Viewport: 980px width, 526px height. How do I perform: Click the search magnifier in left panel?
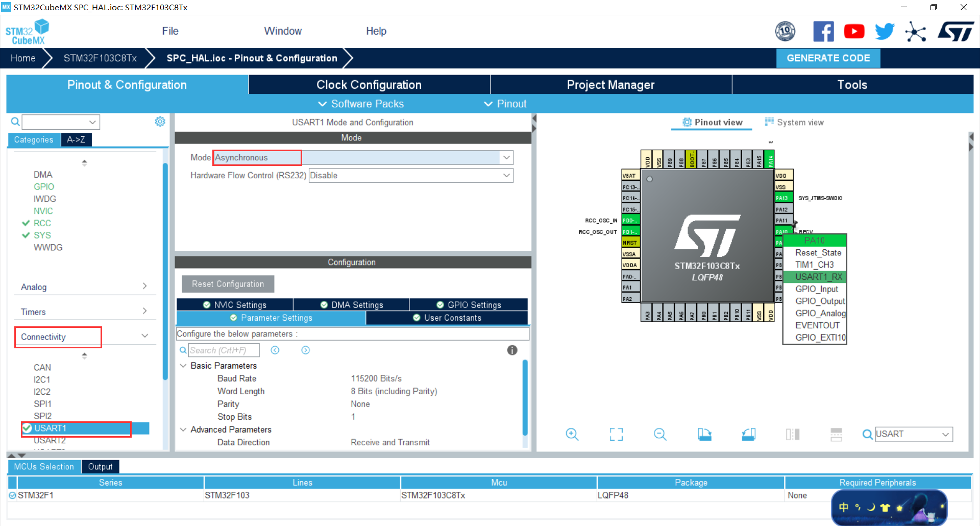(x=15, y=122)
